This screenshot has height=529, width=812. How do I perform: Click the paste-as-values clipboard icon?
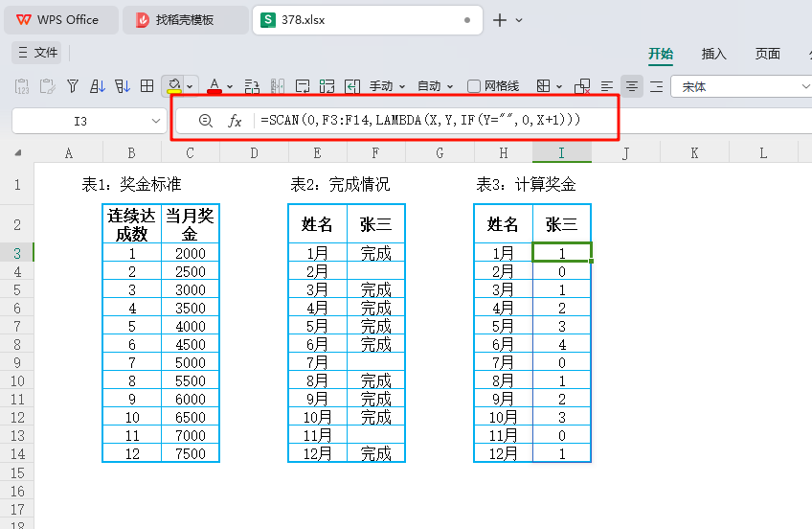tap(22, 86)
